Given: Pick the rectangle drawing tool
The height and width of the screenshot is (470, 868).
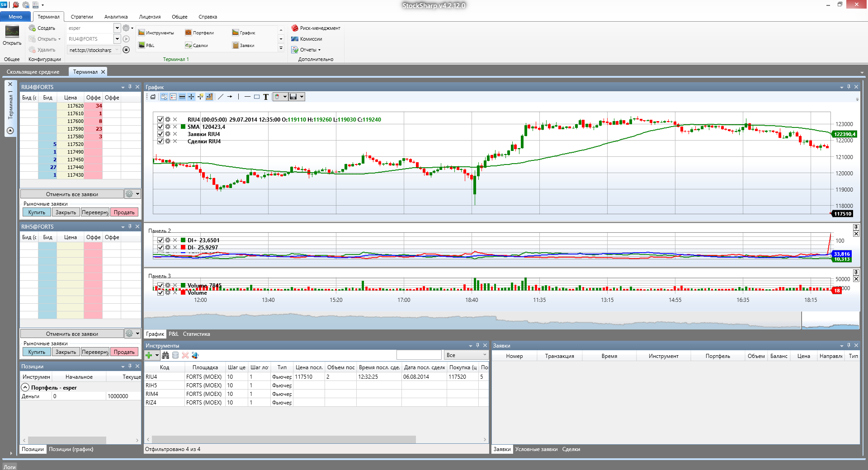Looking at the screenshot, I should point(257,97).
